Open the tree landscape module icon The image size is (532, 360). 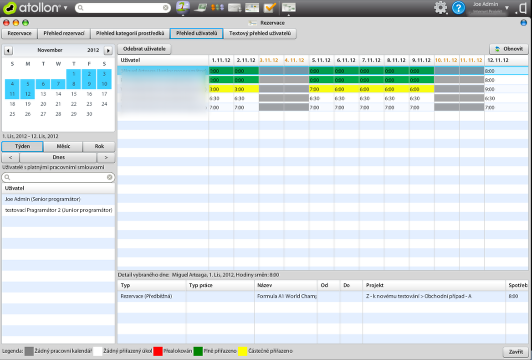click(183, 7)
